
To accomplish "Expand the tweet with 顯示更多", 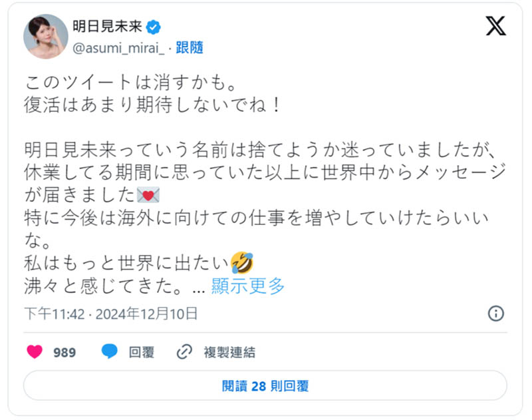I will pyautogui.click(x=248, y=286).
